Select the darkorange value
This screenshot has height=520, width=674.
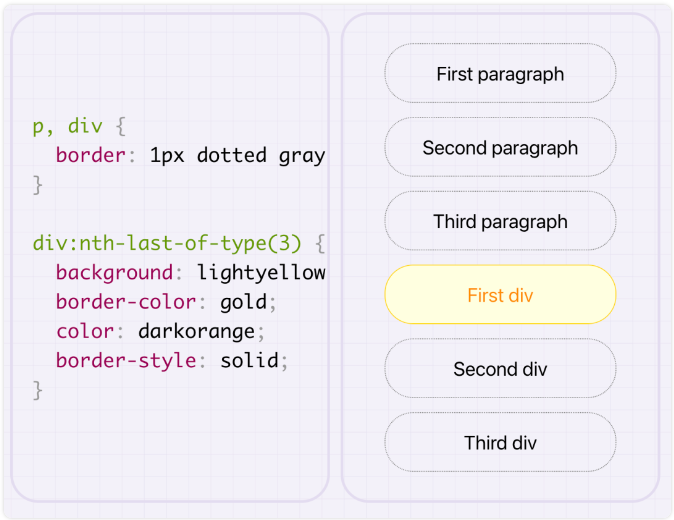click(x=196, y=331)
